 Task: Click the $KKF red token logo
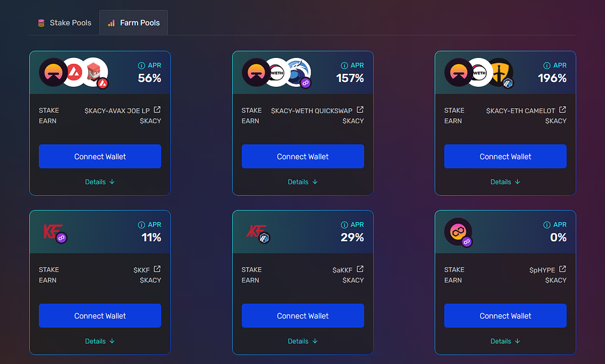pos(53,231)
